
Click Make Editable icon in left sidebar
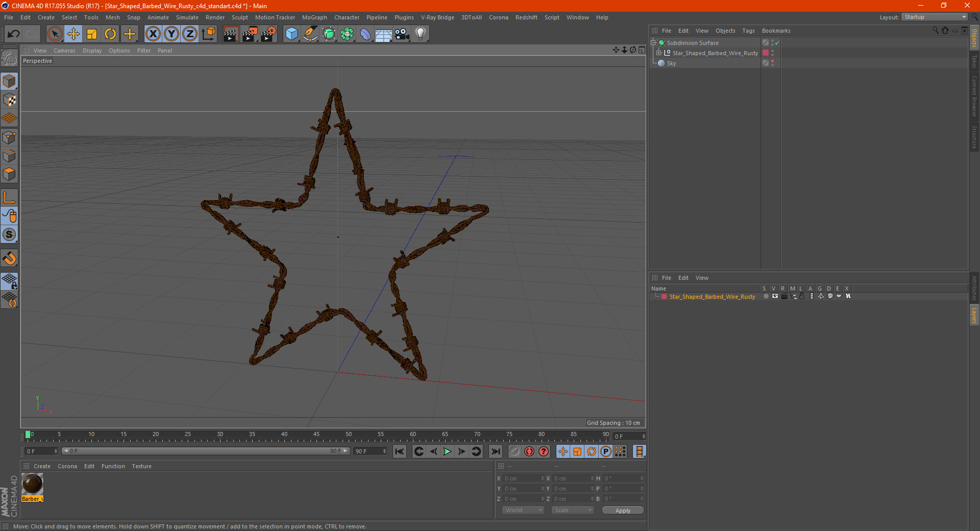[x=9, y=58]
